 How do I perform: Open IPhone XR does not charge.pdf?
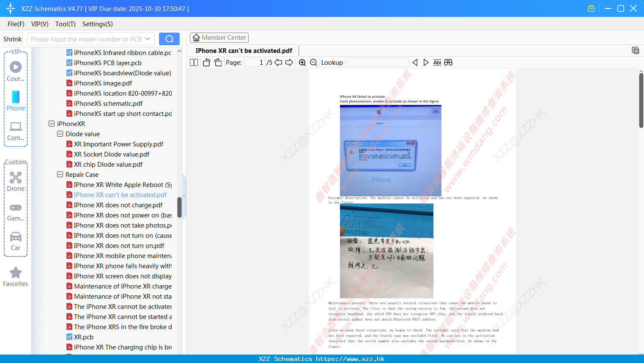coord(118,205)
